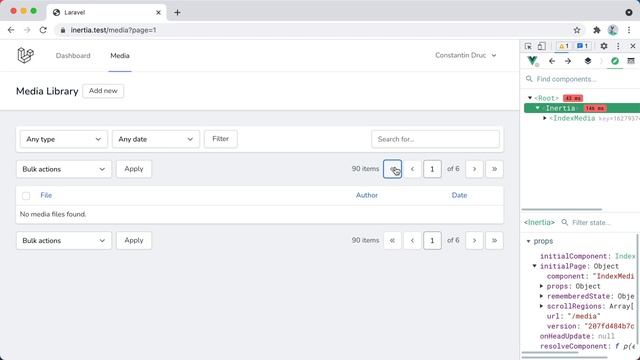Expand the rememberedState entry
Viewport: 640px width, 360px height.
click(x=541, y=296)
